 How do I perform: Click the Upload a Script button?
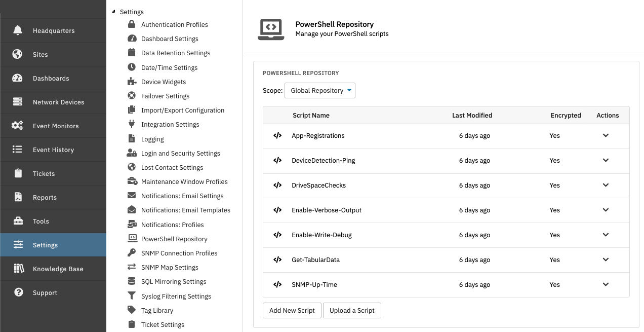(x=352, y=311)
